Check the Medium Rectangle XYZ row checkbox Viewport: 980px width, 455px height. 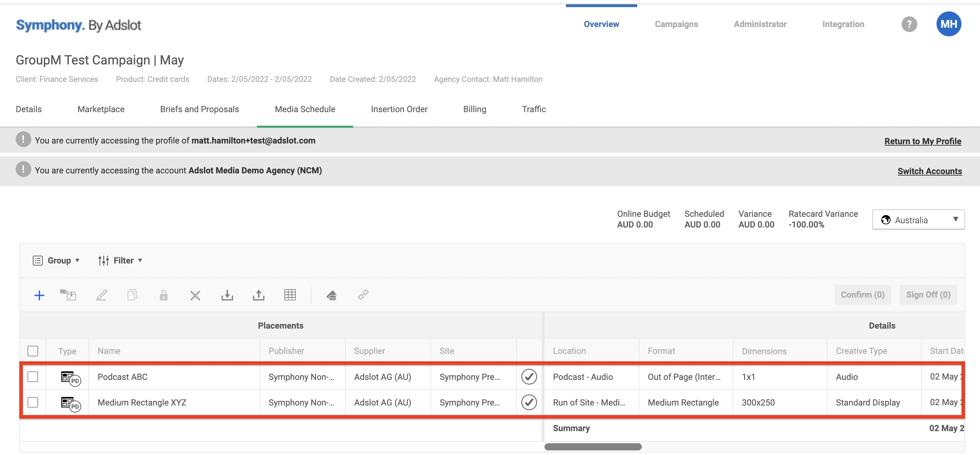click(x=33, y=402)
